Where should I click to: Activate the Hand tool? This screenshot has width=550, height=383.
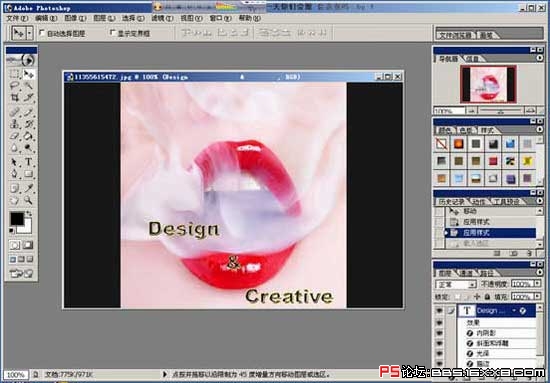(x=14, y=200)
